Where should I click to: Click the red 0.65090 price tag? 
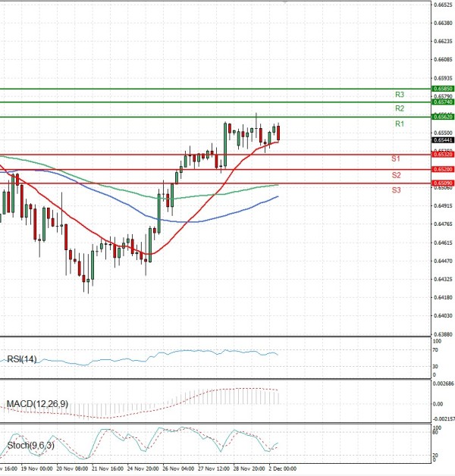tap(443, 183)
